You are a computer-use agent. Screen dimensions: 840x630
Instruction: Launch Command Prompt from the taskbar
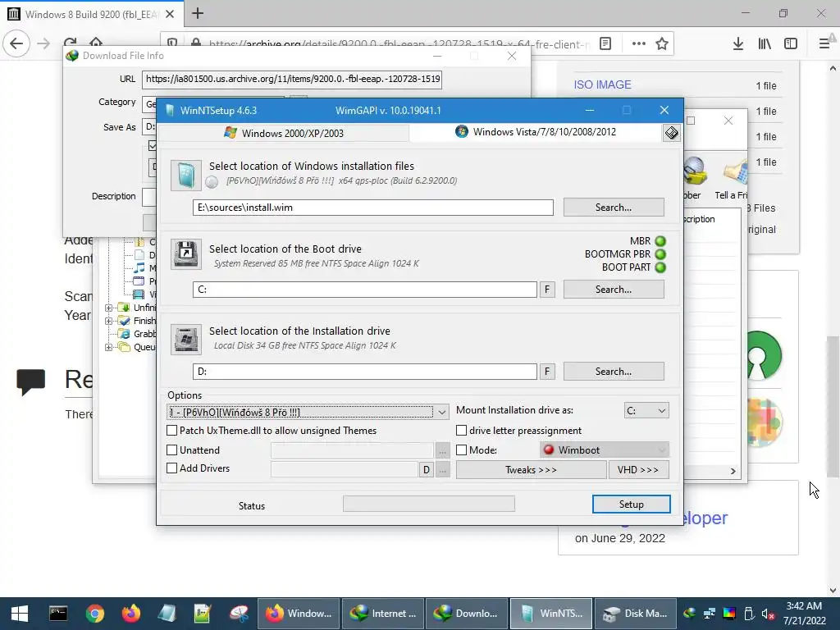[58, 614]
